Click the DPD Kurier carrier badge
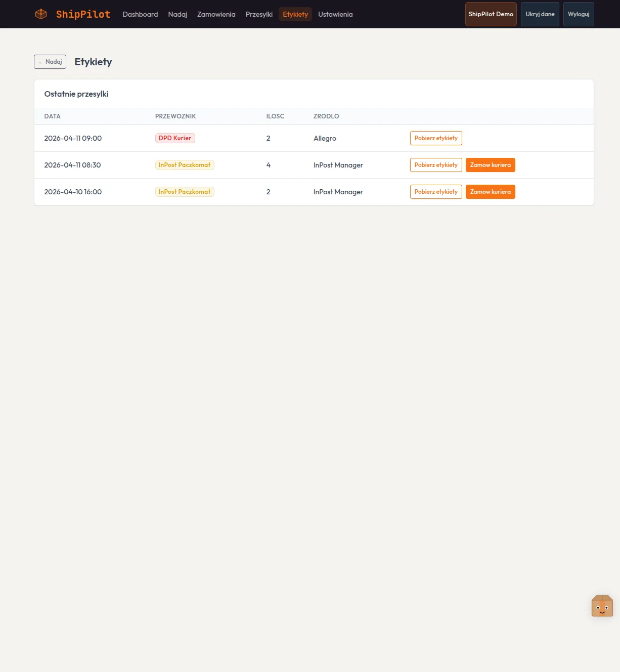Image resolution: width=620 pixels, height=672 pixels. (175, 138)
